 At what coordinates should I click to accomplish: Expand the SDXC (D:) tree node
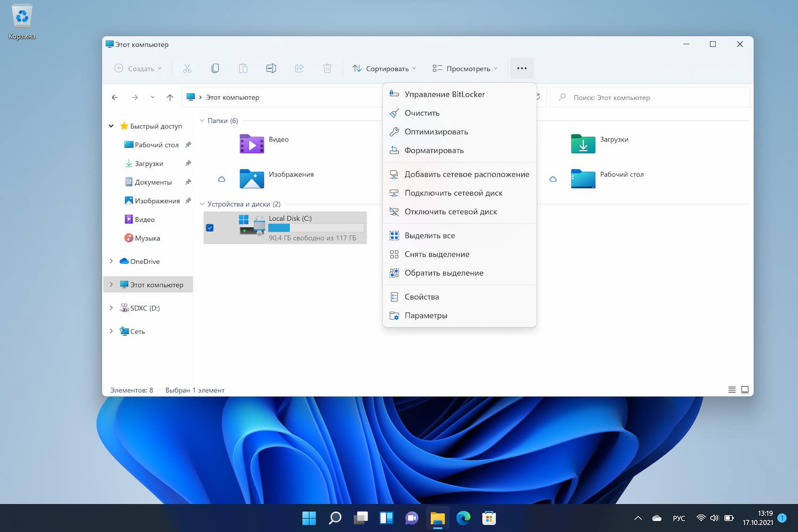click(x=111, y=308)
